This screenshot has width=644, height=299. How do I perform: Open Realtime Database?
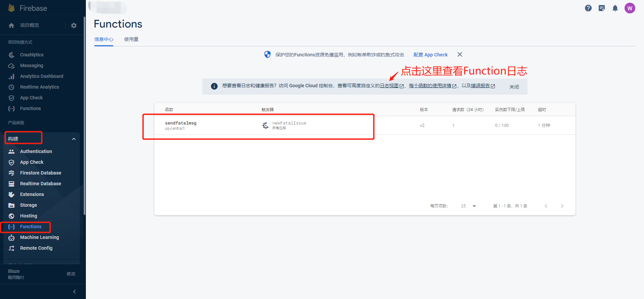(40, 184)
